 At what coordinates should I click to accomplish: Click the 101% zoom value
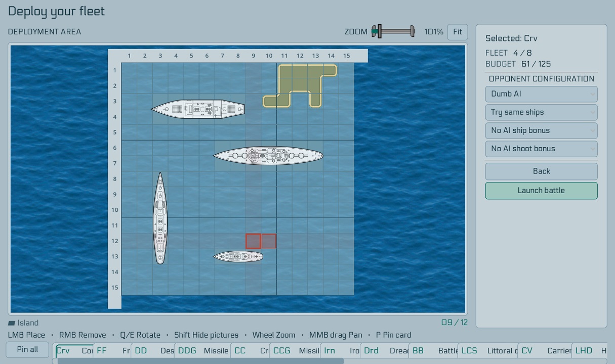[434, 32]
